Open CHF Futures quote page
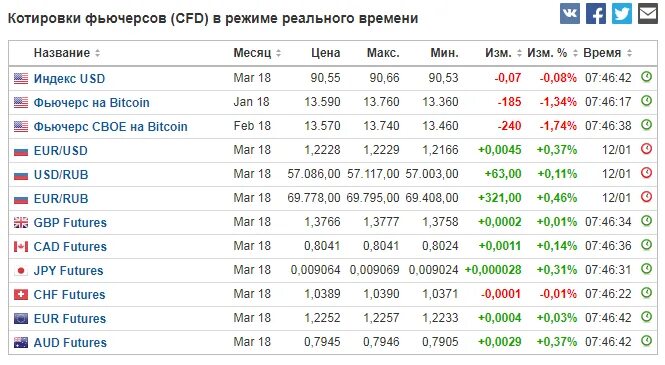 (69, 295)
